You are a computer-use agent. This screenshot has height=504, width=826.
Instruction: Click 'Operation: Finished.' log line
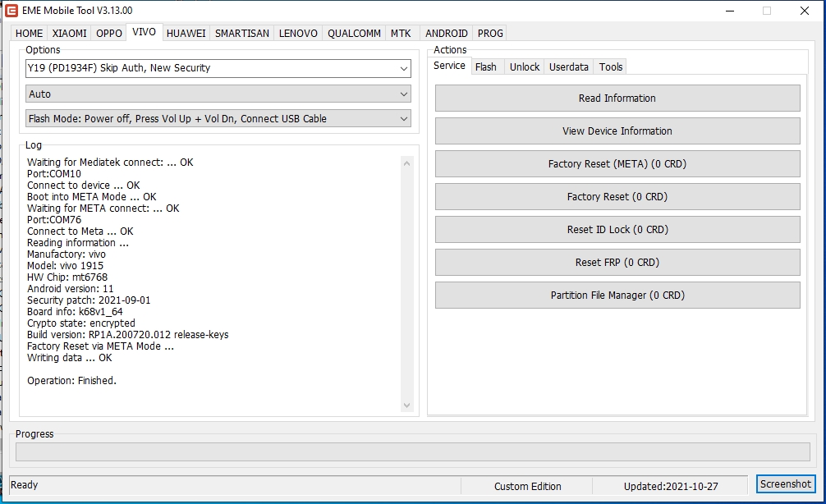71,380
